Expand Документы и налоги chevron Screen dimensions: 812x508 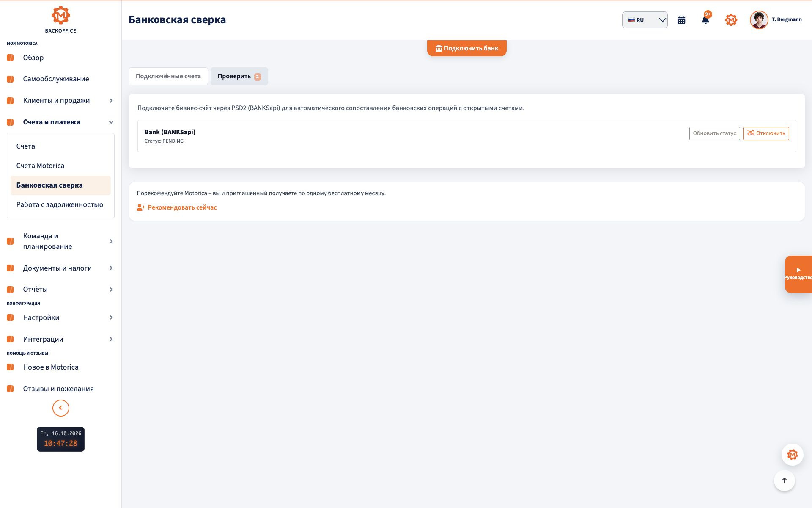111,268
